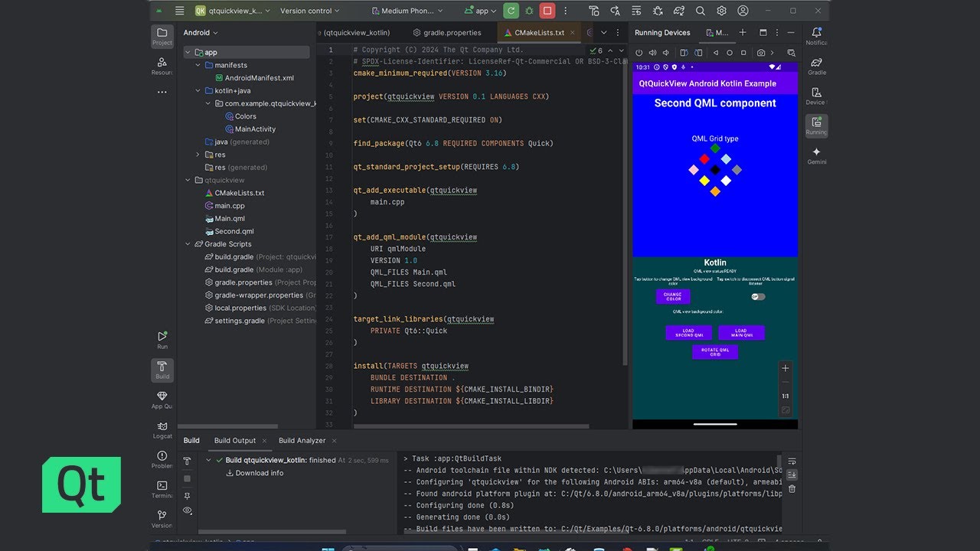The image size is (980, 551).
Task: Click the debug app bug icon
Action: coord(529,11)
